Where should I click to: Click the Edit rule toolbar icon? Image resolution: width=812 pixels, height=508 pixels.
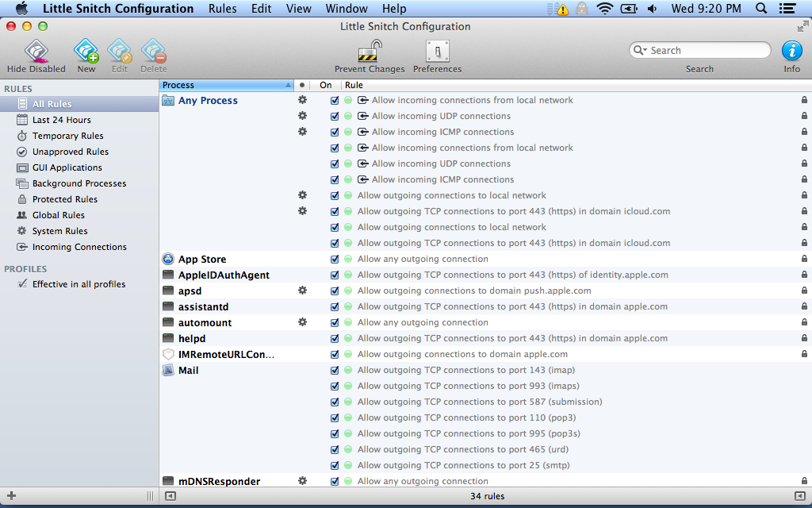[120, 52]
